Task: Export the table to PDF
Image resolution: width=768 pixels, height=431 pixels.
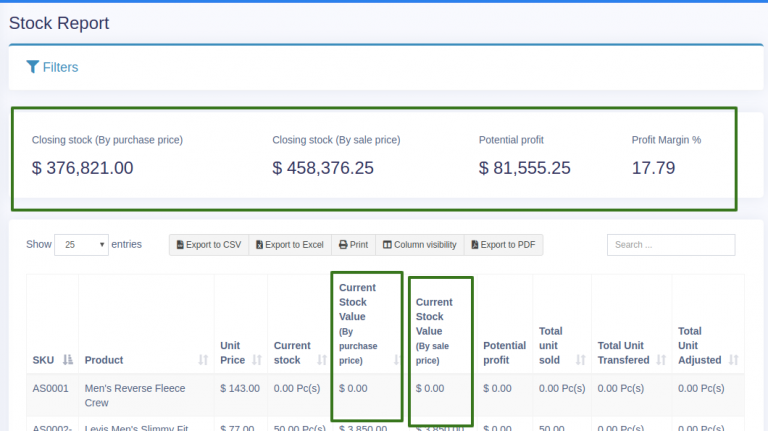Action: 503,245
